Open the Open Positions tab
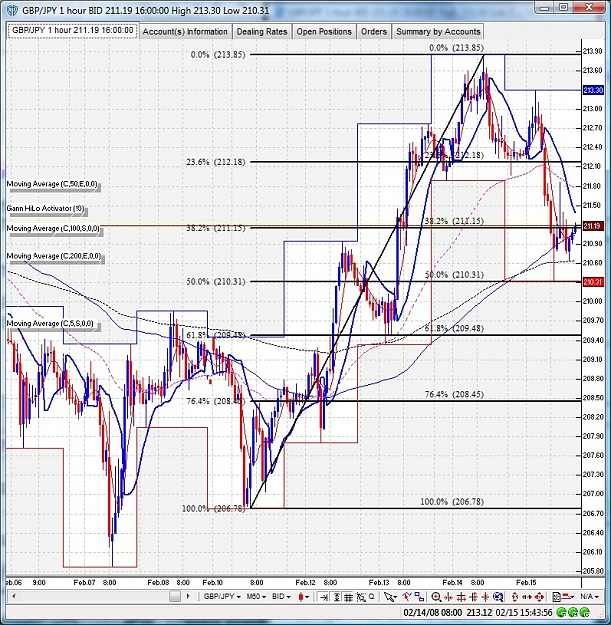 point(324,31)
